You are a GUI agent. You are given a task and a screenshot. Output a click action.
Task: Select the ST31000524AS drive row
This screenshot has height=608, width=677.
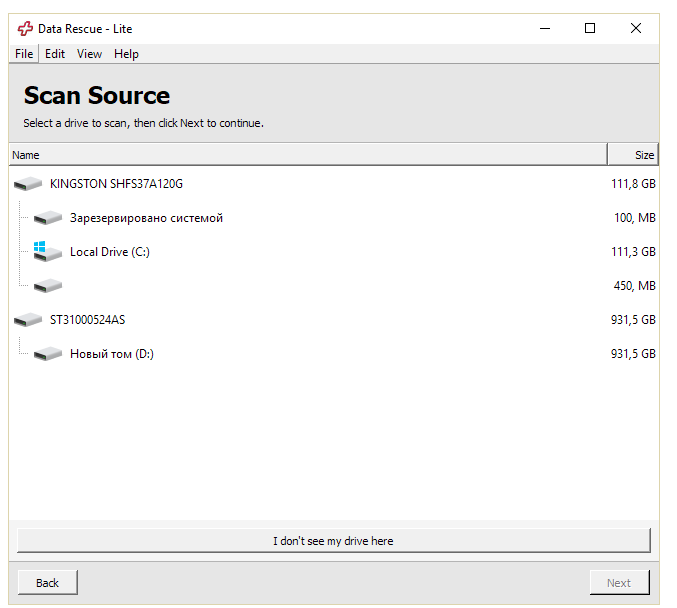click(334, 320)
